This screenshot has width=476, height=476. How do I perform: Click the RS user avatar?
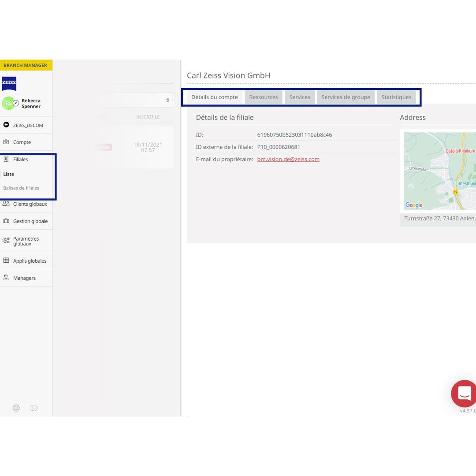pyautogui.click(x=8, y=103)
